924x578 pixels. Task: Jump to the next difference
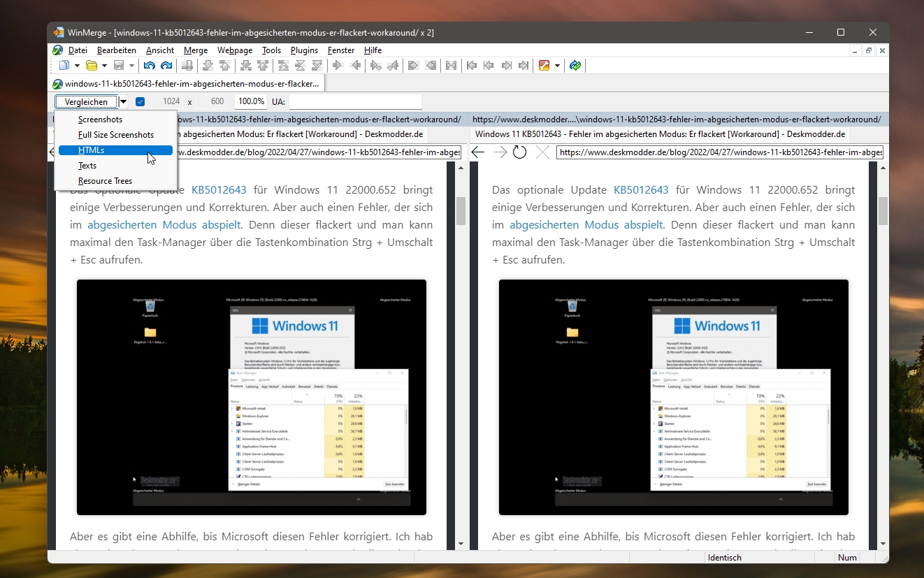pyautogui.click(x=208, y=66)
